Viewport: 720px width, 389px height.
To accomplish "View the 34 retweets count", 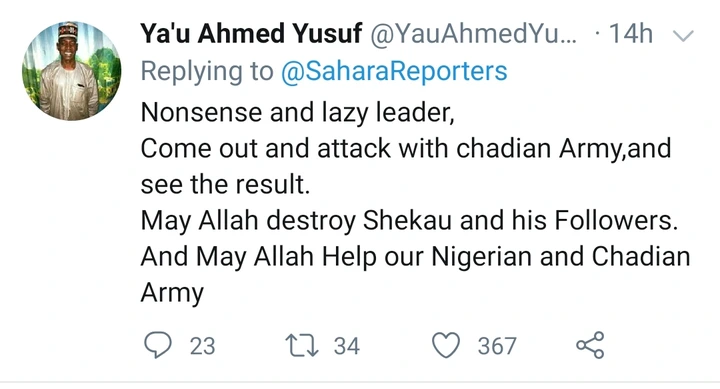I will tap(347, 346).
